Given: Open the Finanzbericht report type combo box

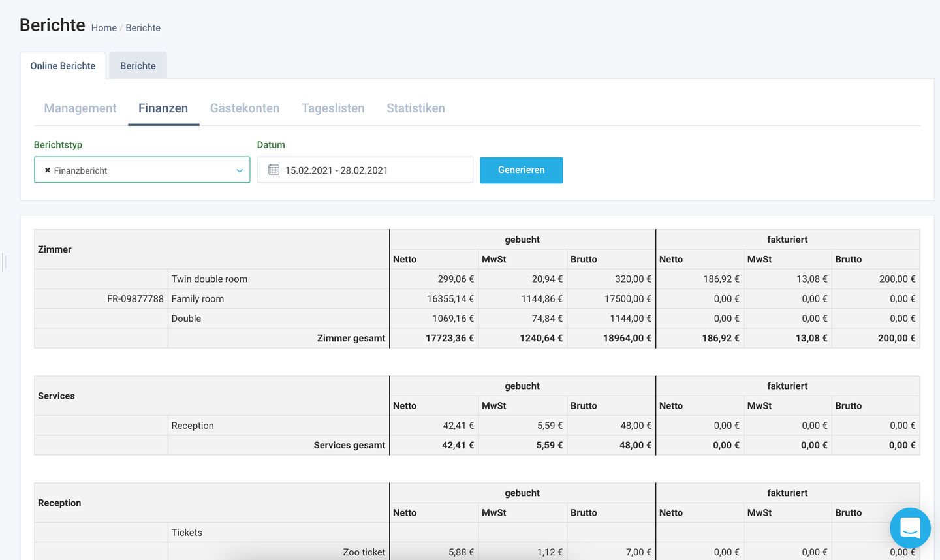Looking at the screenshot, I should (142, 170).
